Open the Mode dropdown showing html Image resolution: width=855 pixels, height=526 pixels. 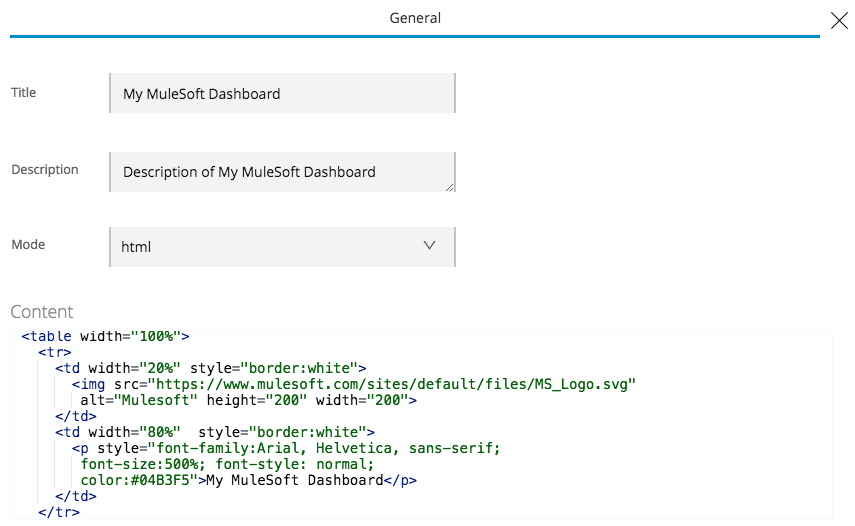coord(282,246)
